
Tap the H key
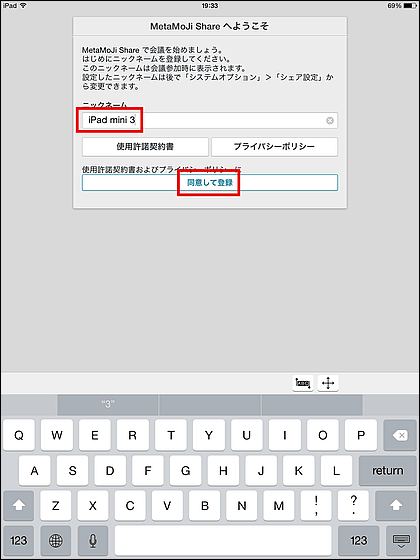click(x=224, y=470)
